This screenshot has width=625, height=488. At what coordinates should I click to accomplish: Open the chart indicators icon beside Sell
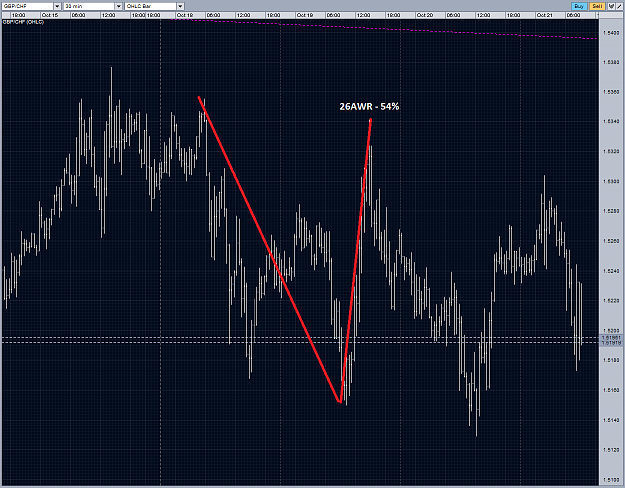coord(611,6)
